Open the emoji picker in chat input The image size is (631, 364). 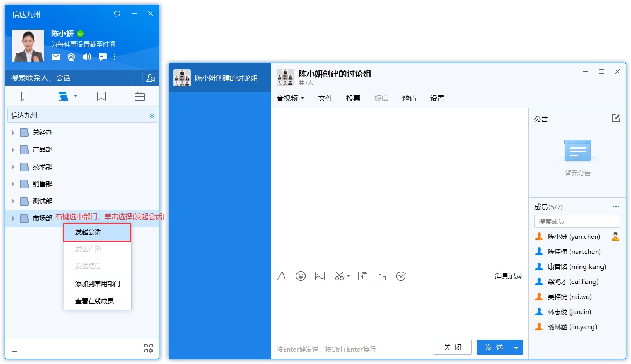(x=301, y=276)
